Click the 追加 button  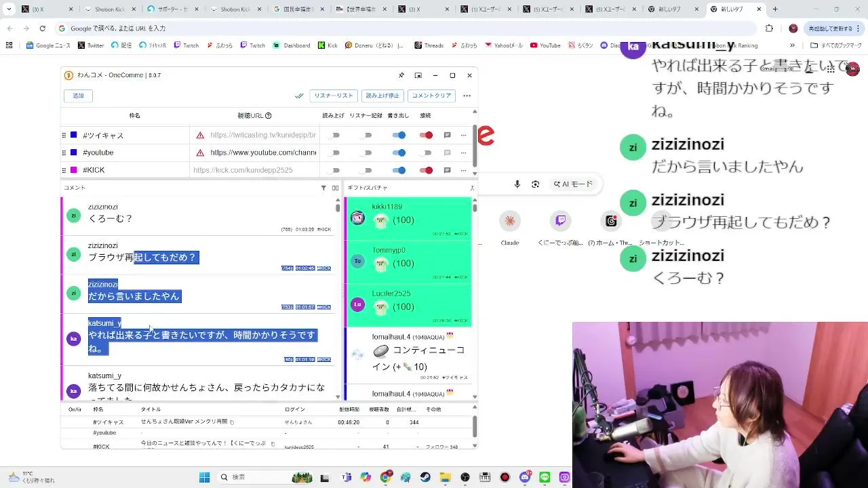tap(78, 96)
